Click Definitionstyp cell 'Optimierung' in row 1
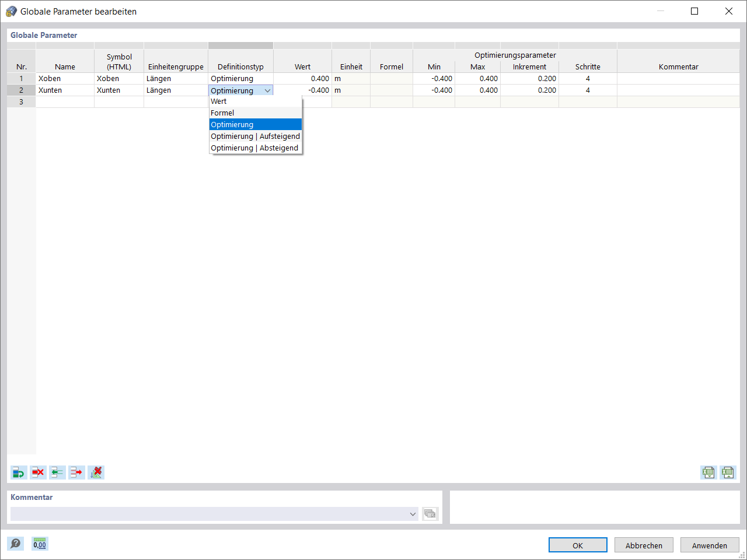Image resolution: width=747 pixels, height=560 pixels. [240, 79]
